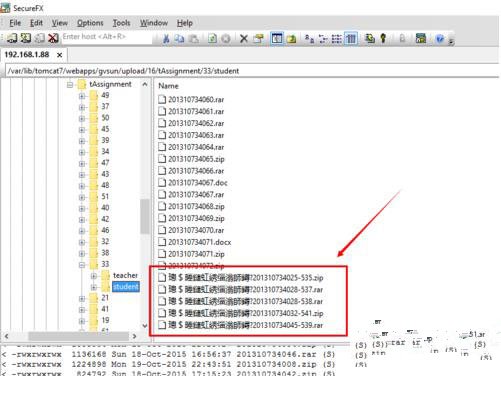
Task: Expand folder 49 in the tree
Action: coord(82,96)
